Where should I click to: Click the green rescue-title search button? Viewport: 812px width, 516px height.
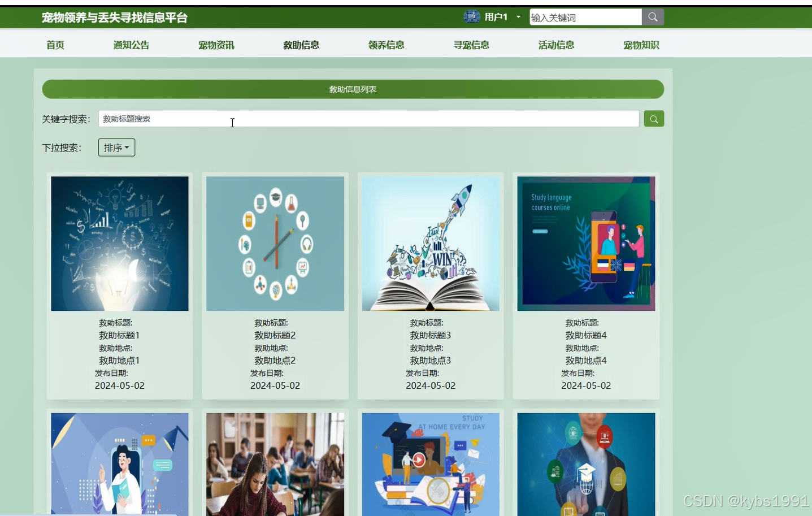click(654, 119)
